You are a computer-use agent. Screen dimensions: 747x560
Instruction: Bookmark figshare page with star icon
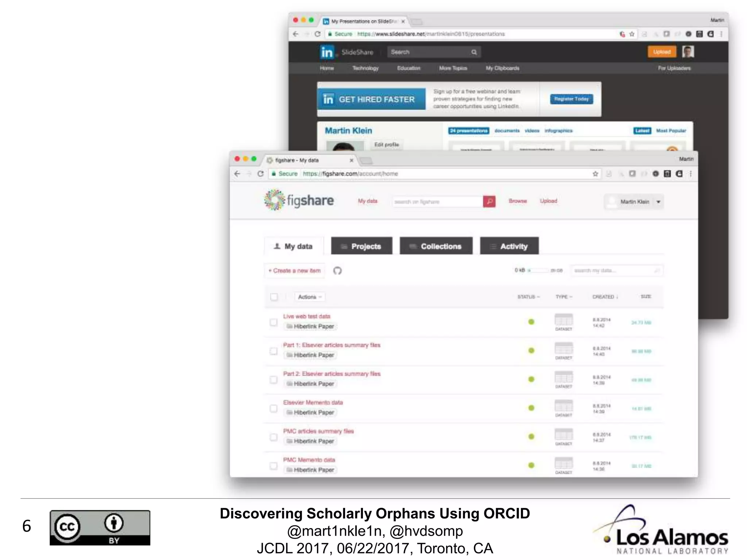coord(595,174)
